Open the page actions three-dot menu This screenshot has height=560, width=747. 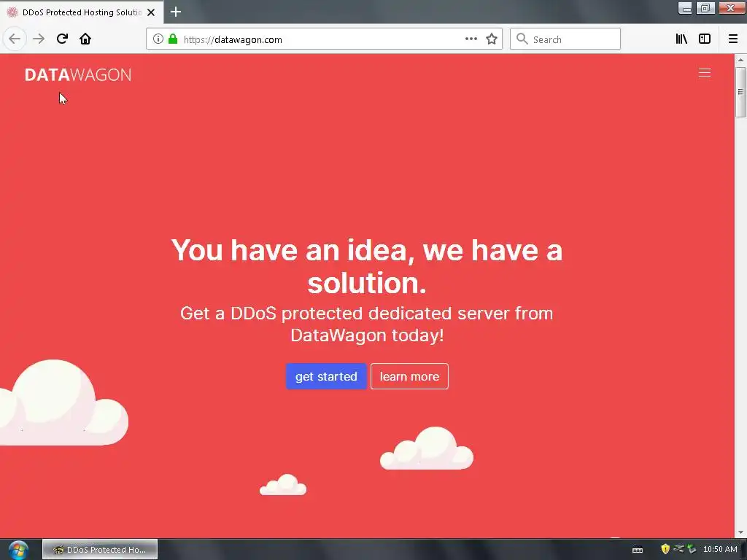tap(471, 39)
